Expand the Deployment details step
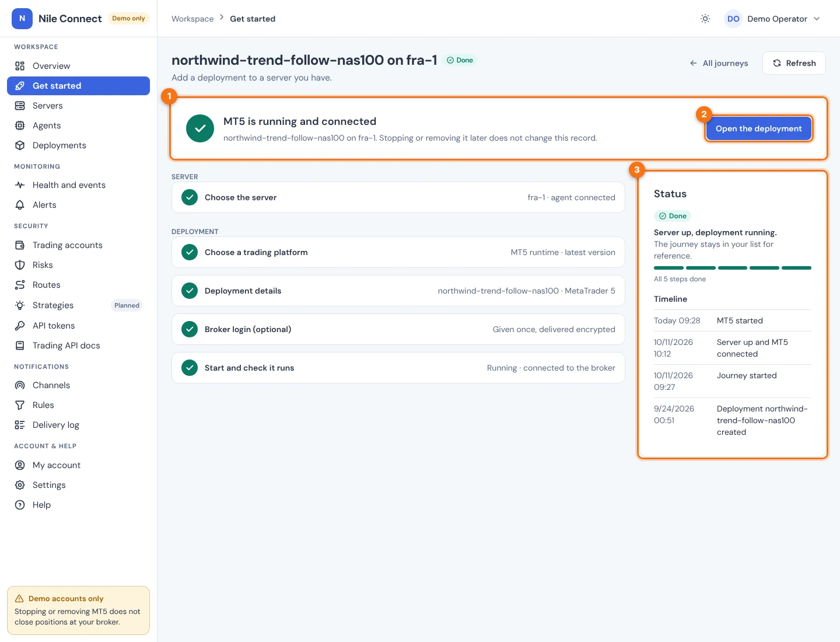 click(398, 291)
